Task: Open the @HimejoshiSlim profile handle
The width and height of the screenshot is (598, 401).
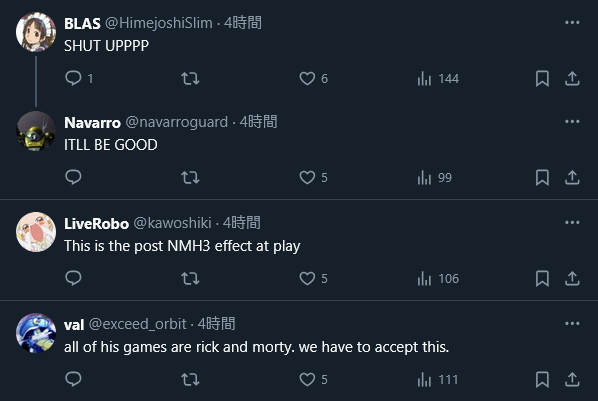Action: (159, 23)
